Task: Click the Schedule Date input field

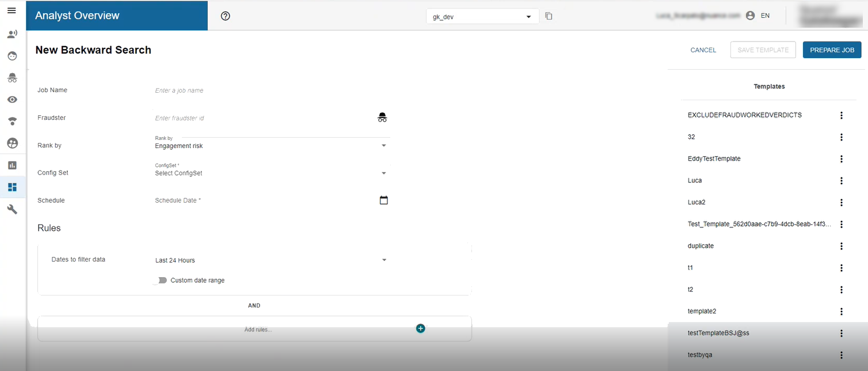Action: pyautogui.click(x=264, y=200)
